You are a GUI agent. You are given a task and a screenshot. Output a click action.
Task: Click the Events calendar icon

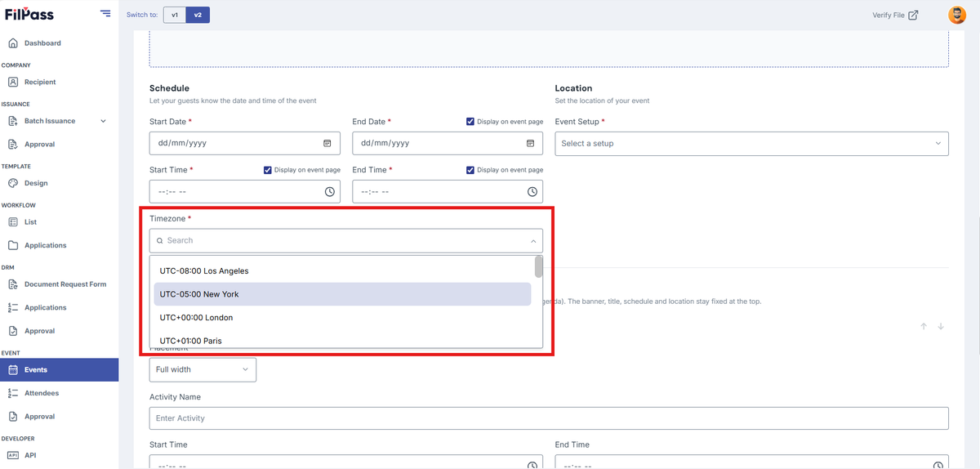pos(13,370)
